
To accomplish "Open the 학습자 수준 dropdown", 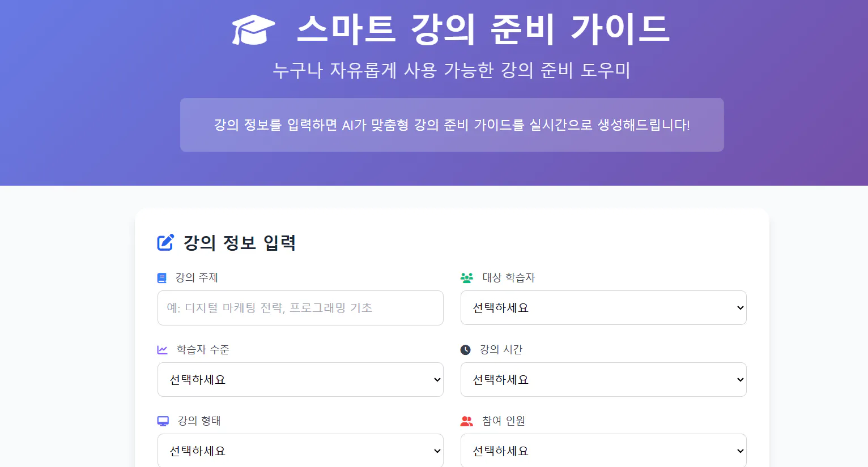I will point(300,379).
